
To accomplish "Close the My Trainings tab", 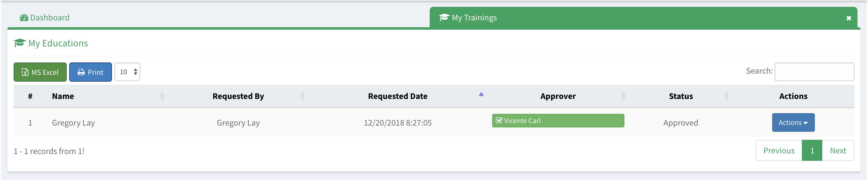I will [x=849, y=18].
